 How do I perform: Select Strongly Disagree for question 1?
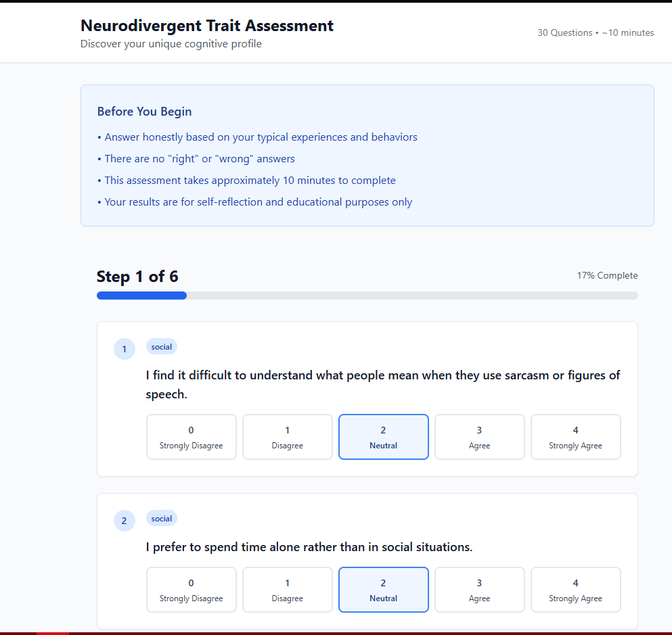pyautogui.click(x=191, y=437)
